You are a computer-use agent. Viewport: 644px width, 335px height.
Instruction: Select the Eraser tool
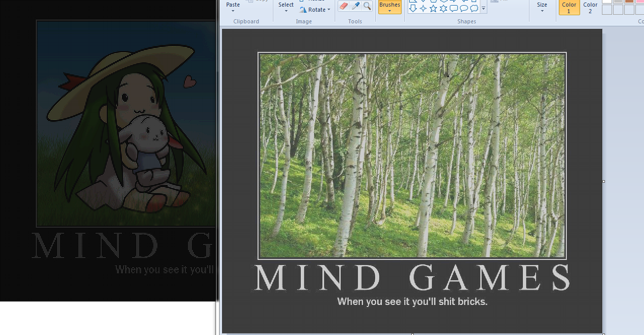coord(343,6)
